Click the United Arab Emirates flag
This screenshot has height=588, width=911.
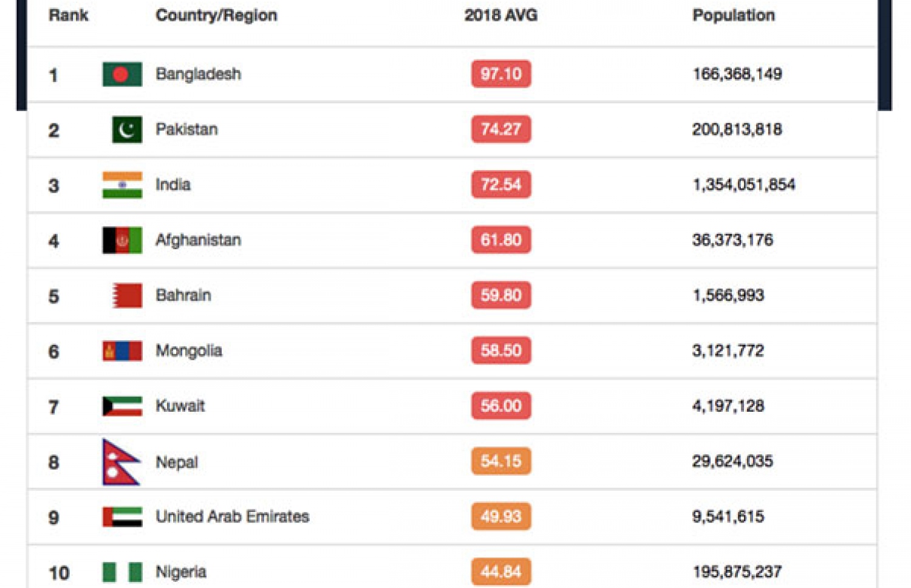pyautogui.click(x=122, y=517)
